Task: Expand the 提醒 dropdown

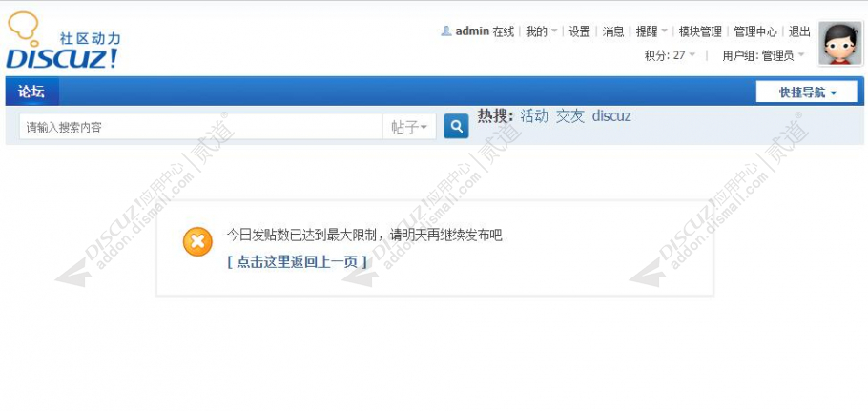Action: click(x=651, y=31)
